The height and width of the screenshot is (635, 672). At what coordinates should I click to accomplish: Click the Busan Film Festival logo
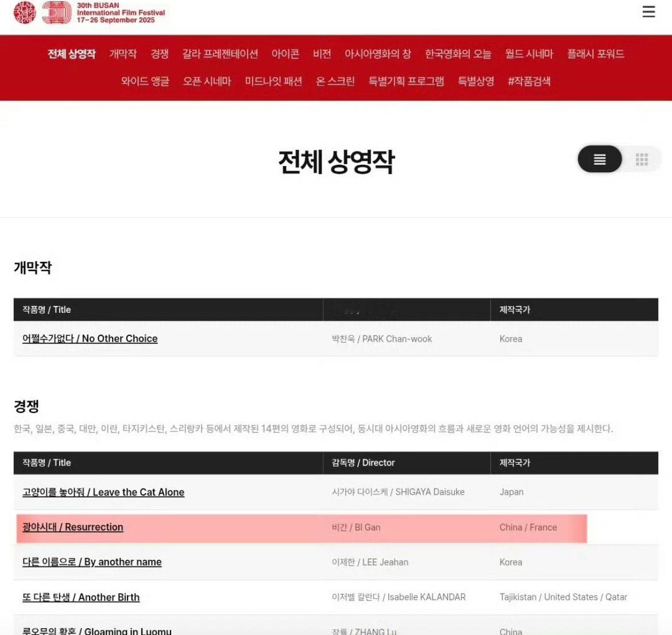(x=89, y=13)
